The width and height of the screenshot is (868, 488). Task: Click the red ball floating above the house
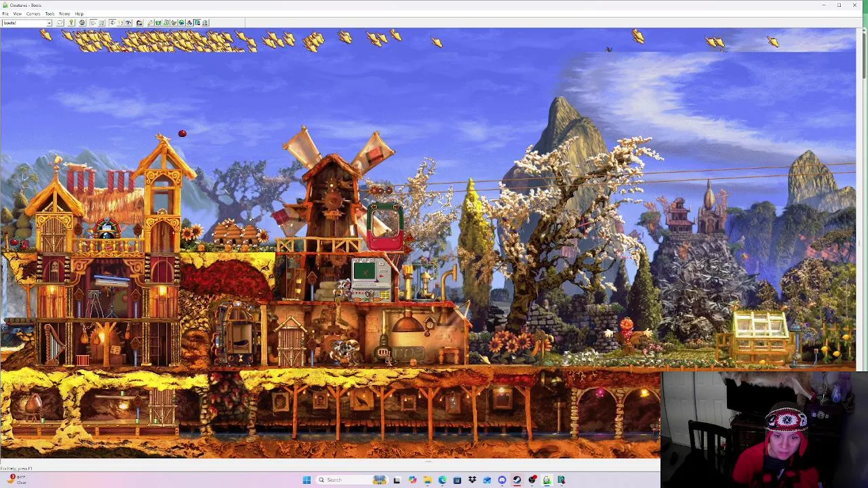click(x=182, y=134)
